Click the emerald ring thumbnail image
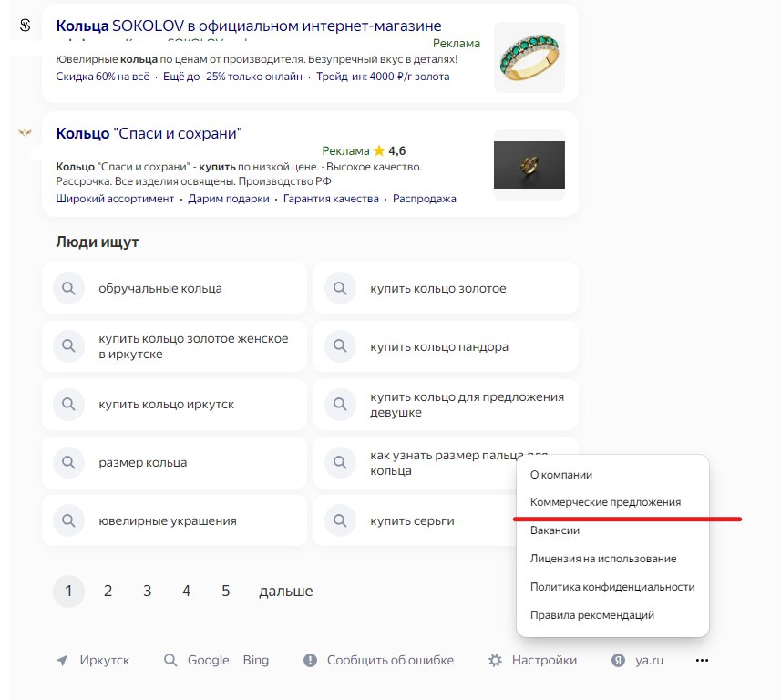The width and height of the screenshot is (781, 700). [529, 57]
